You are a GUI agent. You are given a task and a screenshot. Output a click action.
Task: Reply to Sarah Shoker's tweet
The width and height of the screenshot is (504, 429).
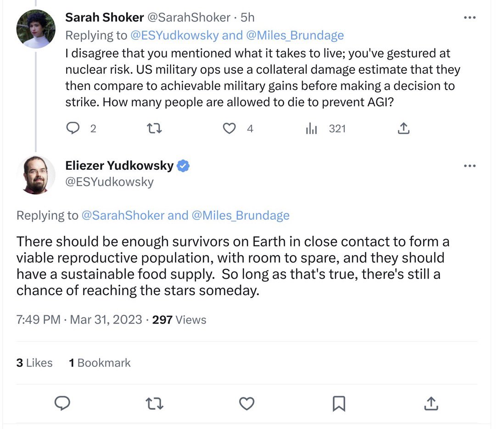(73, 129)
